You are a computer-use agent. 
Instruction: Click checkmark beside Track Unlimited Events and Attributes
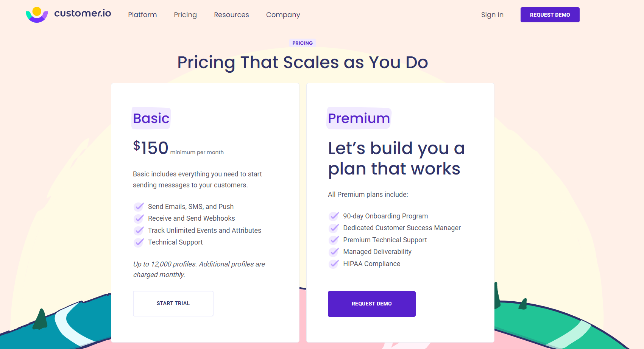coord(139,231)
